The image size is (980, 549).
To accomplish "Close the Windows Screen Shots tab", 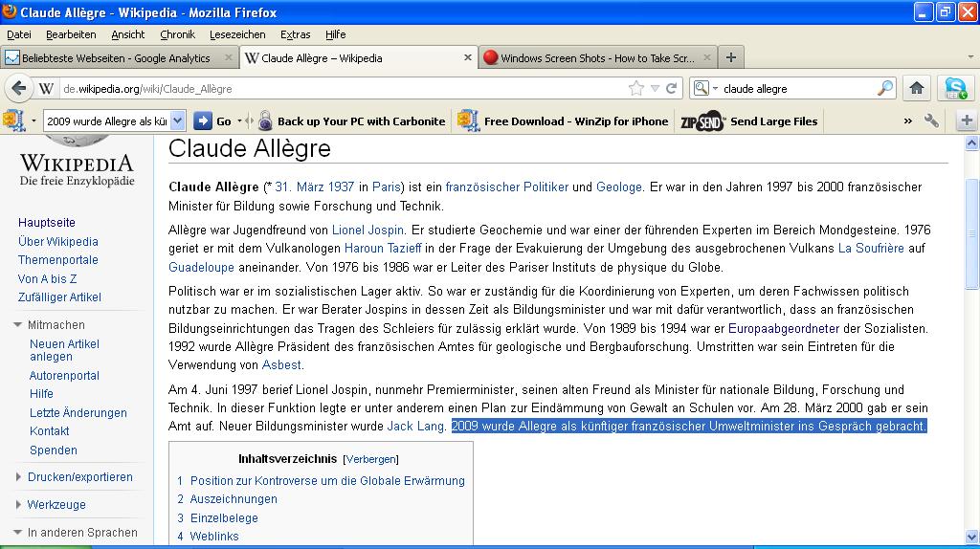I will click(x=708, y=57).
